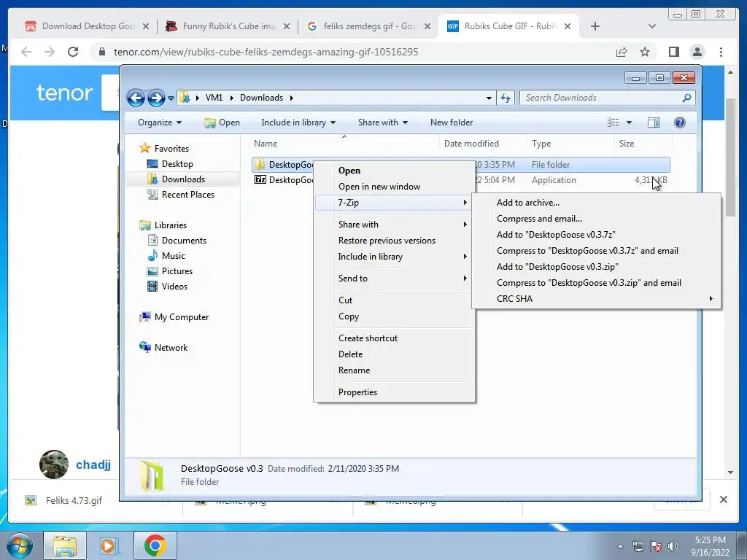
Task: Open the view options dropdown arrow
Action: (x=629, y=122)
